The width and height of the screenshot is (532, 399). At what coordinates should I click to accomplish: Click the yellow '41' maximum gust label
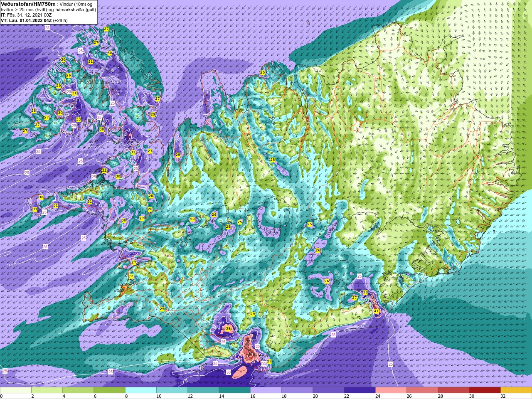click(377, 311)
